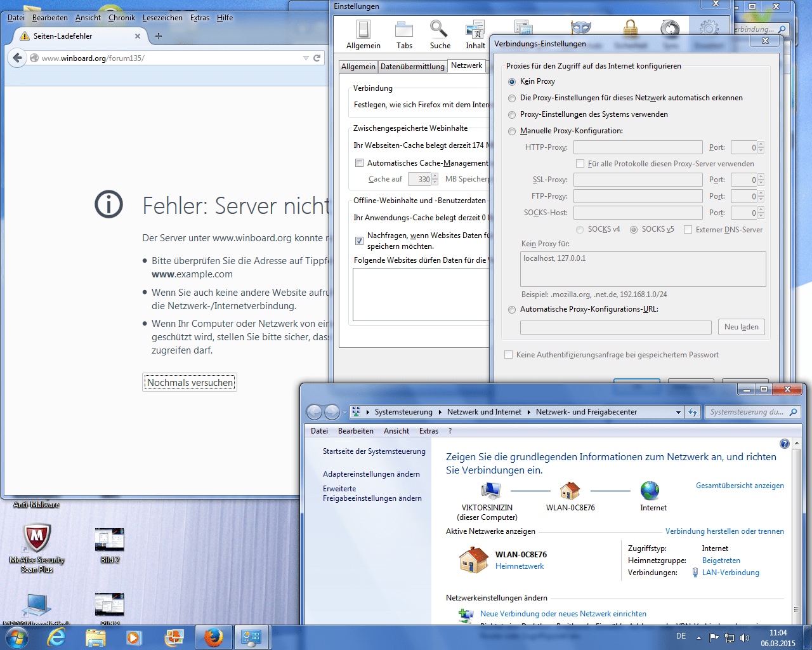Click the Kein Proxy für text area
812x650 pixels.
point(643,269)
